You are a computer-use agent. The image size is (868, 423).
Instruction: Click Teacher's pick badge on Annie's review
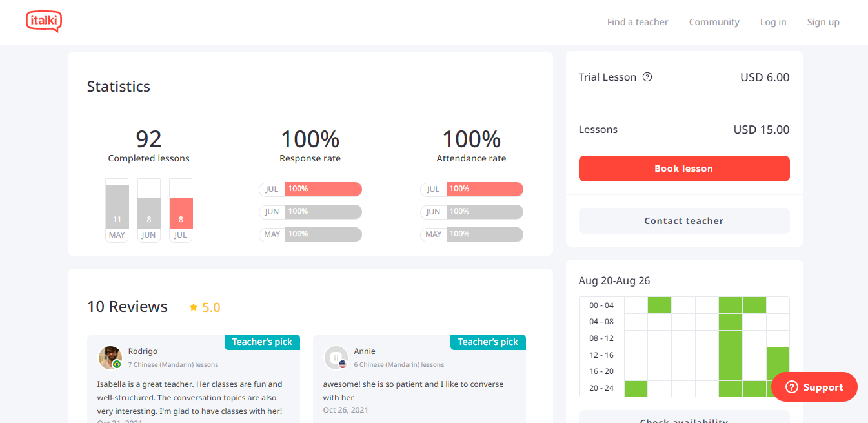pyautogui.click(x=488, y=342)
